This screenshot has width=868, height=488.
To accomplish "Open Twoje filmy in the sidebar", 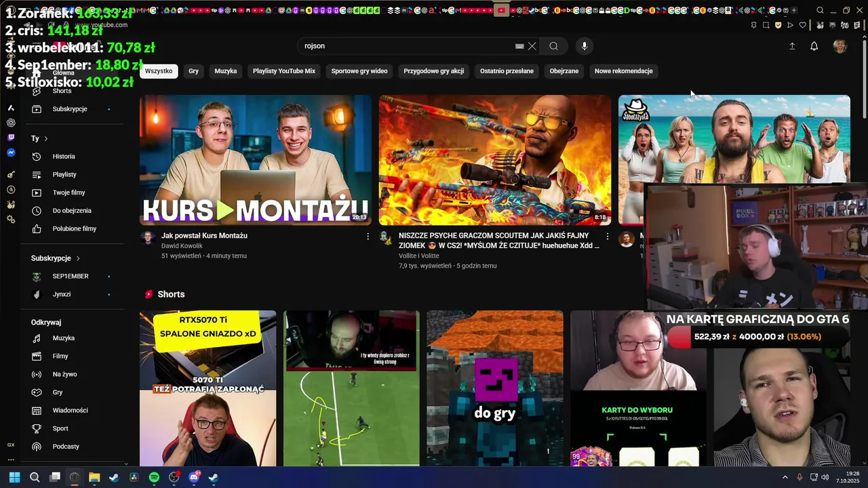I will coord(73,192).
